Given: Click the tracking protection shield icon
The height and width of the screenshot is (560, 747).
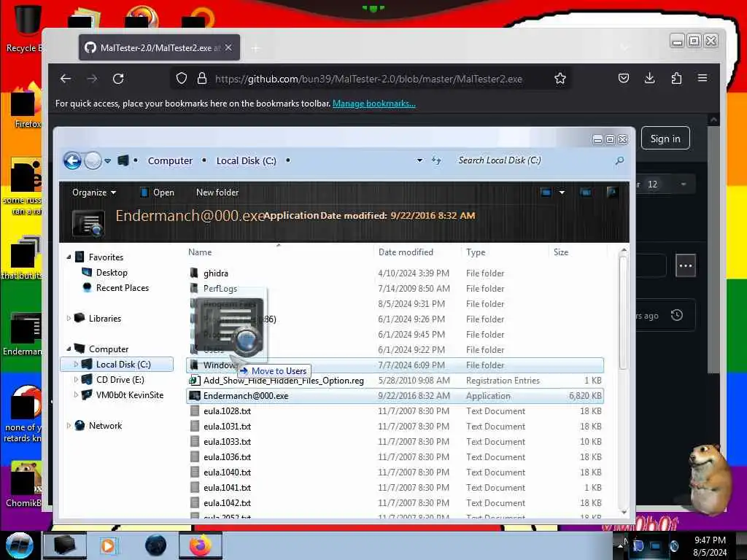Looking at the screenshot, I should 181,79.
